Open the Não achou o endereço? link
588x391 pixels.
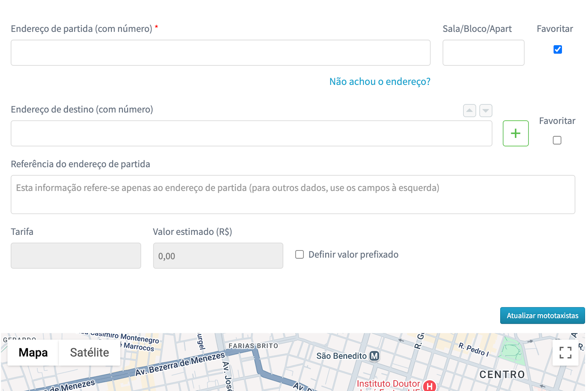point(380,82)
